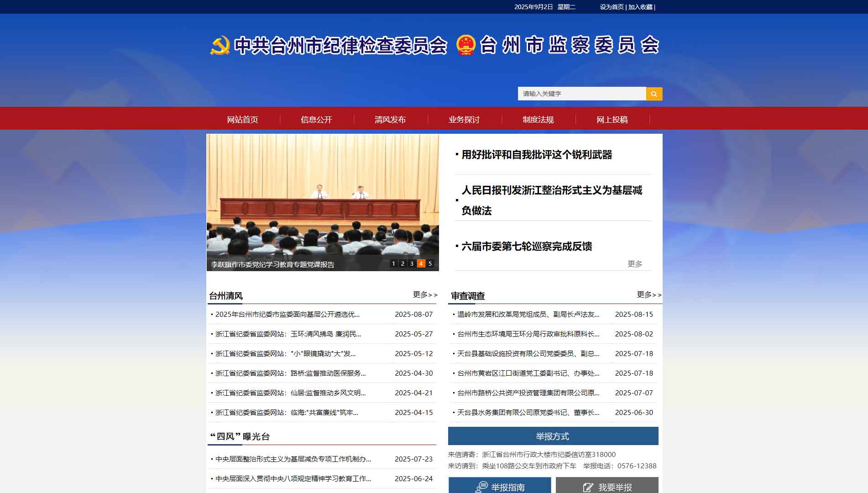
Task: Click the Communist Party emblem logo
Action: pyautogui.click(x=220, y=45)
